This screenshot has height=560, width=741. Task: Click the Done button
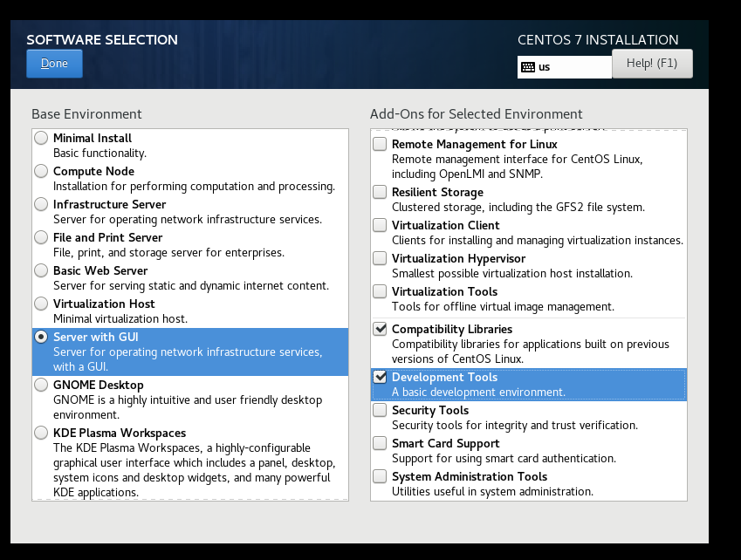pyautogui.click(x=54, y=64)
